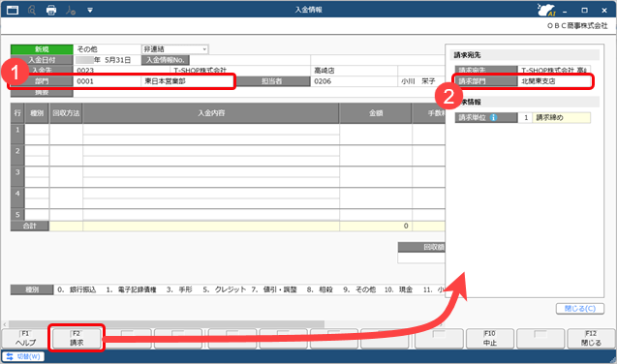Click the 請求締め text

point(550,117)
